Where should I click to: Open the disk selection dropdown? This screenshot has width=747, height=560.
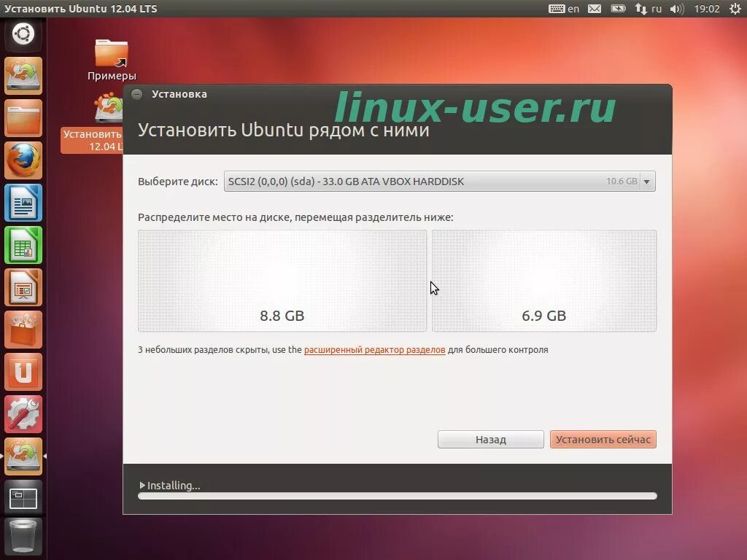click(439, 181)
